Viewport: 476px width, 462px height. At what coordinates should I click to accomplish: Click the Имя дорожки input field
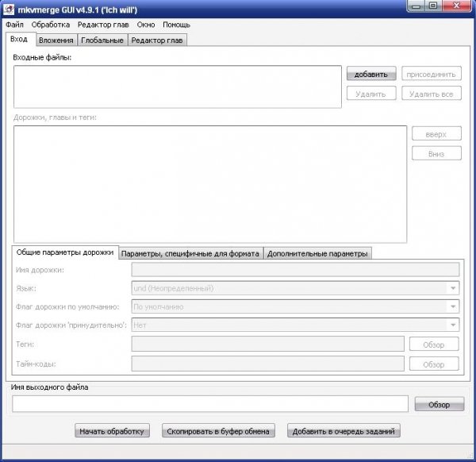click(295, 270)
